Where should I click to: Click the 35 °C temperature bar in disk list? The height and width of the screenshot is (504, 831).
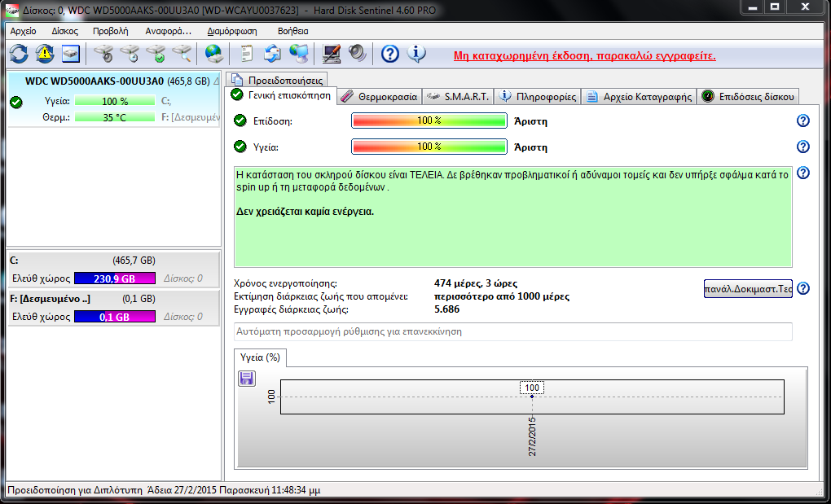tap(115, 117)
